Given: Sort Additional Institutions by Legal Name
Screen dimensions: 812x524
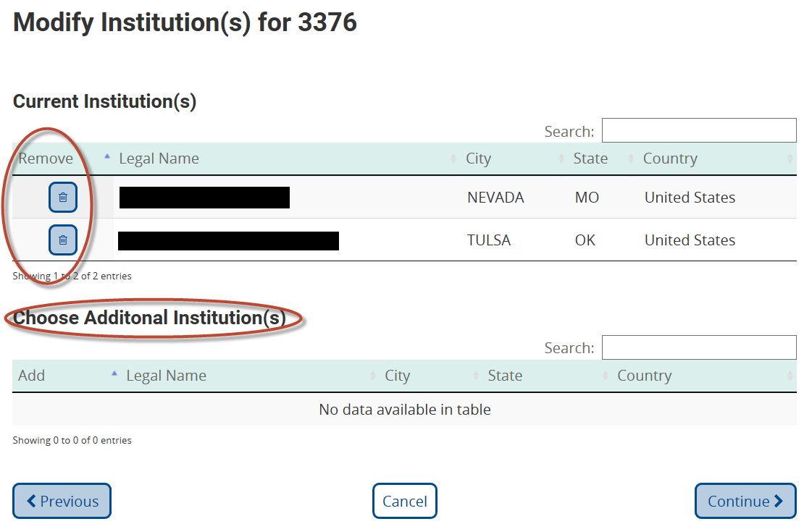Looking at the screenshot, I should 166,376.
